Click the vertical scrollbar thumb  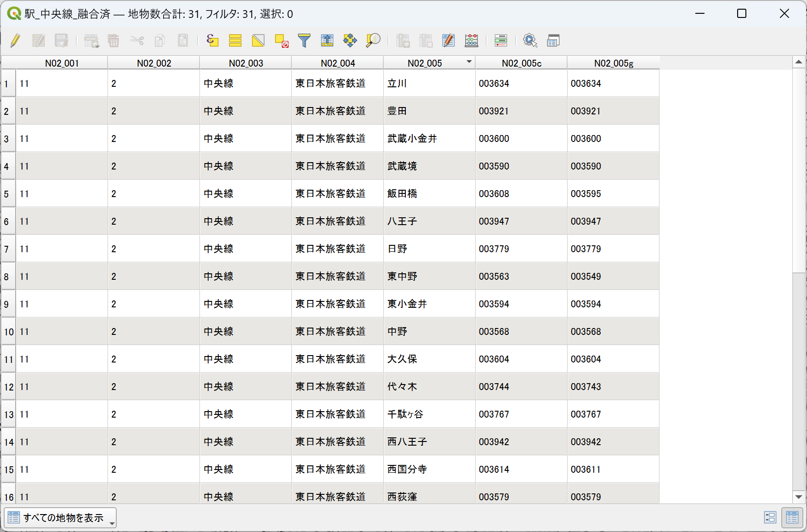pos(799,170)
